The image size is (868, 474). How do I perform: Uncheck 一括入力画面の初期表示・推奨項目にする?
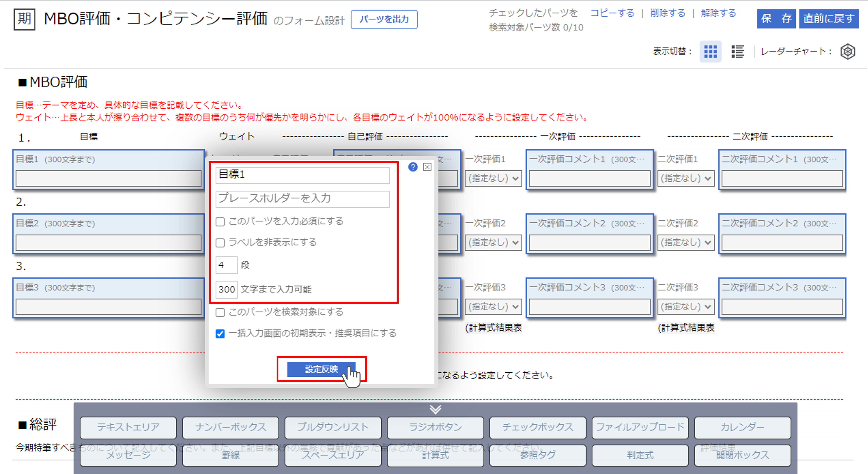coord(220,334)
